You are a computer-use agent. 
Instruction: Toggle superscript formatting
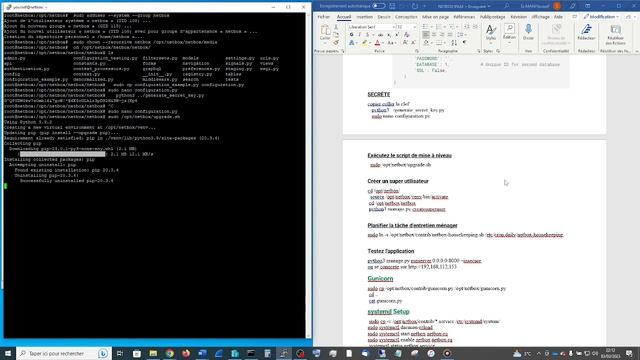(397, 35)
